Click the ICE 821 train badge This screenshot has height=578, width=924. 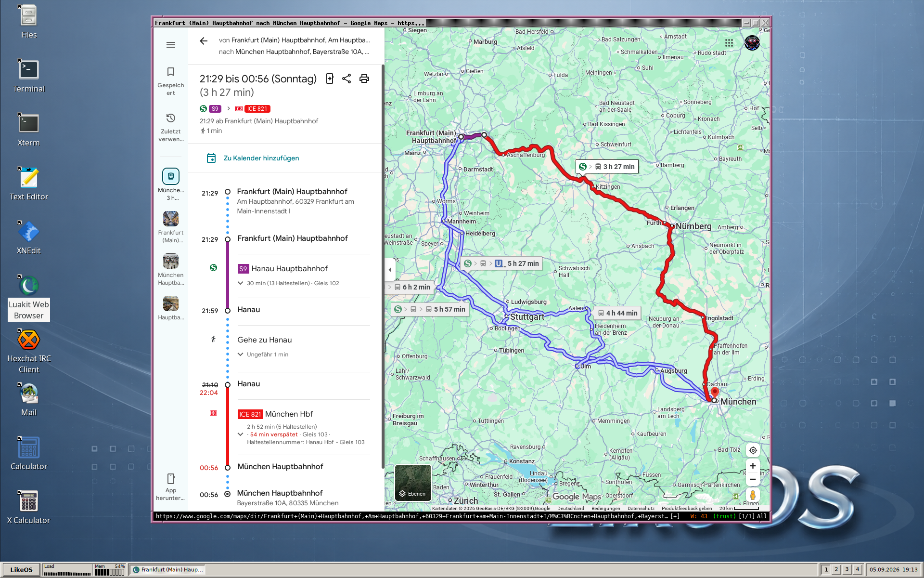[250, 414]
